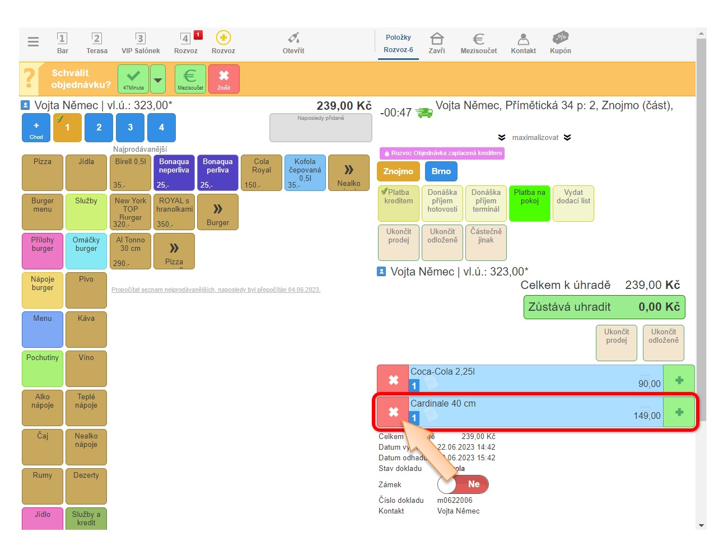Approve order with green checkmark button

[133, 78]
